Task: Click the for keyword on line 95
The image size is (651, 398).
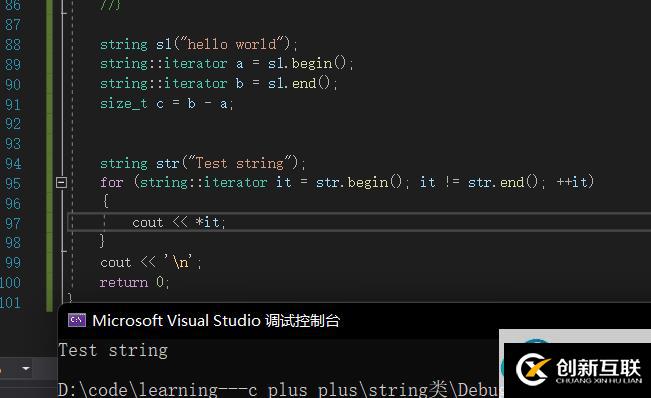Action: pos(112,182)
